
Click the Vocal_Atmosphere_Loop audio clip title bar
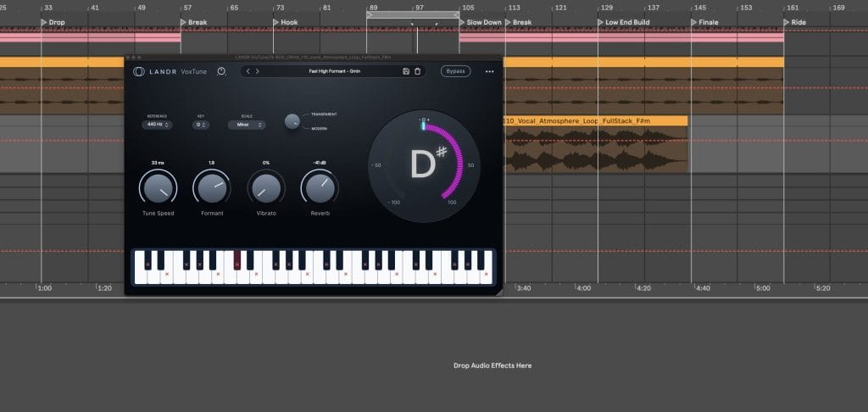595,121
